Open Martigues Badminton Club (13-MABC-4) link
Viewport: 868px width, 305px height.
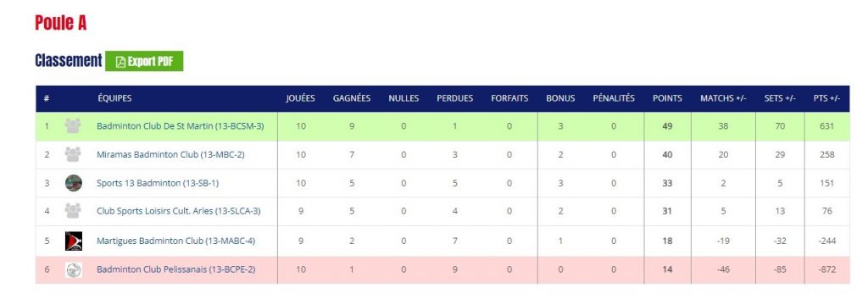(175, 241)
